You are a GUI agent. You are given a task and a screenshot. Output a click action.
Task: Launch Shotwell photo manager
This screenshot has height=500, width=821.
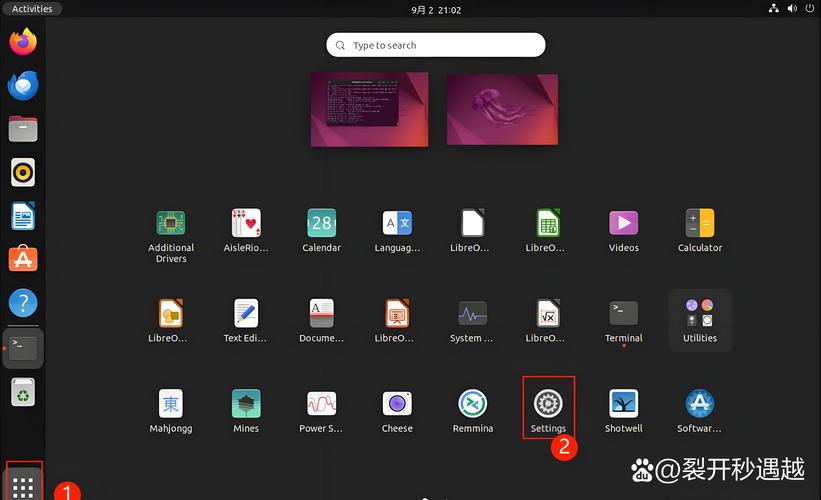click(624, 411)
